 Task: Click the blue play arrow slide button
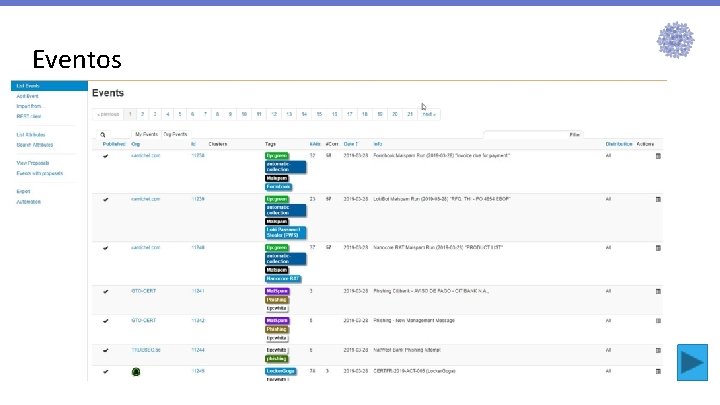pos(692,362)
